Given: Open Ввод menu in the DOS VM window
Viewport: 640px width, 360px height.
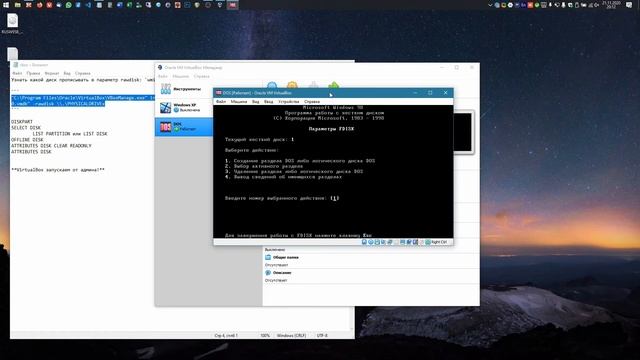Looking at the screenshot, I should click(x=269, y=101).
